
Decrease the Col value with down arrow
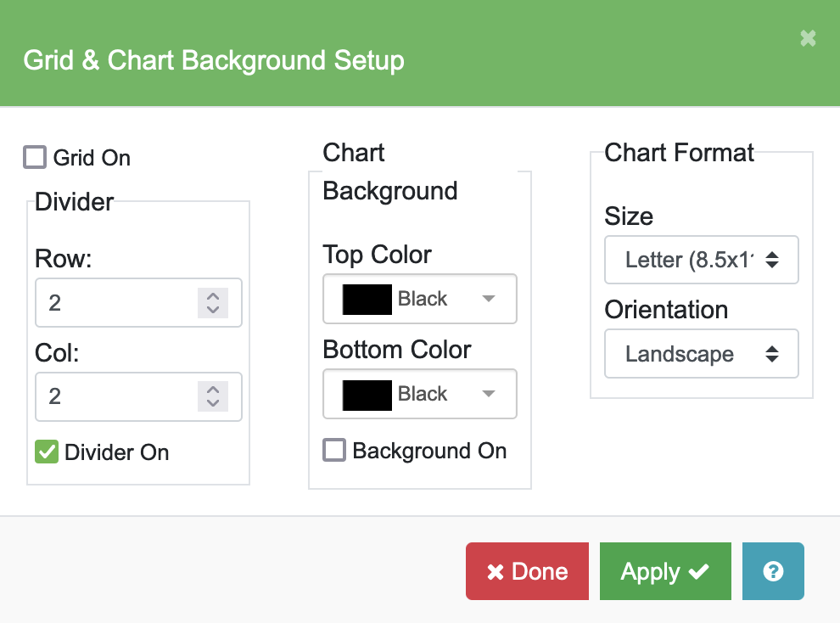(213, 403)
